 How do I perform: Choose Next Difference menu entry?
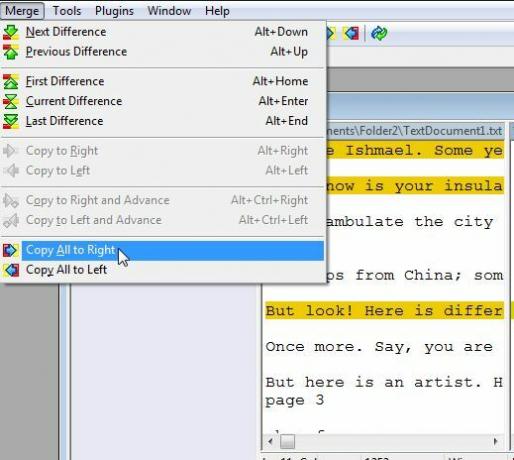pyautogui.click(x=163, y=32)
